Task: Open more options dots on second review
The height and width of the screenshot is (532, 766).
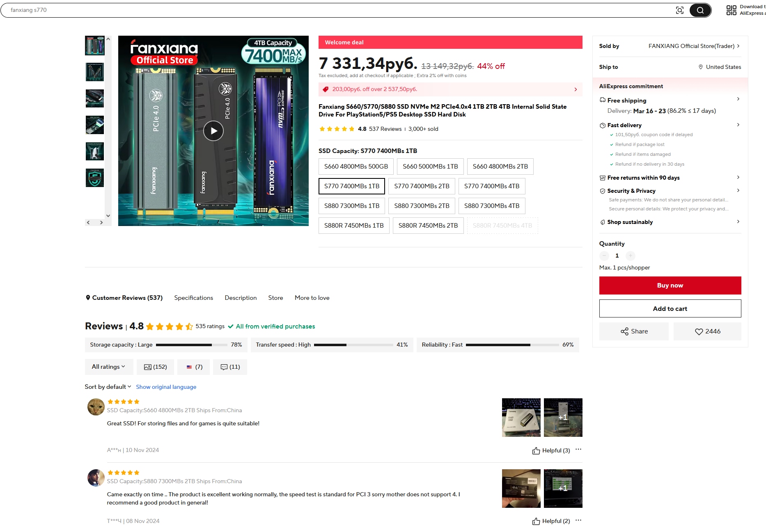Action: click(578, 520)
